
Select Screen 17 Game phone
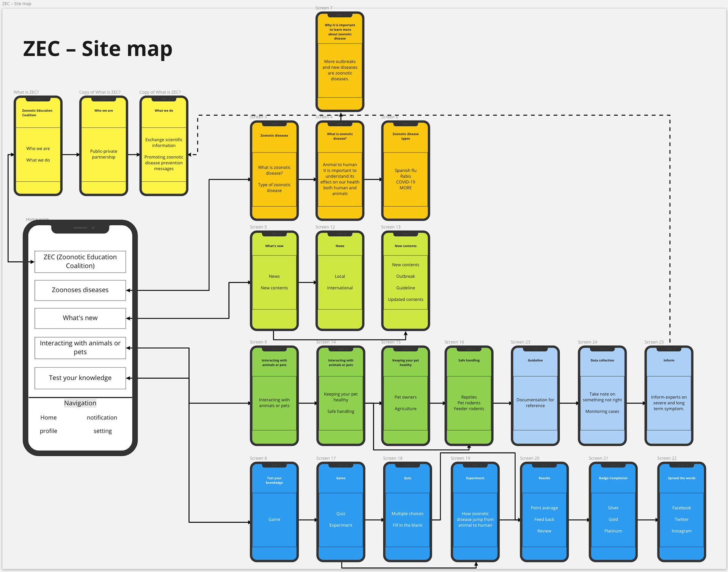[x=341, y=512]
